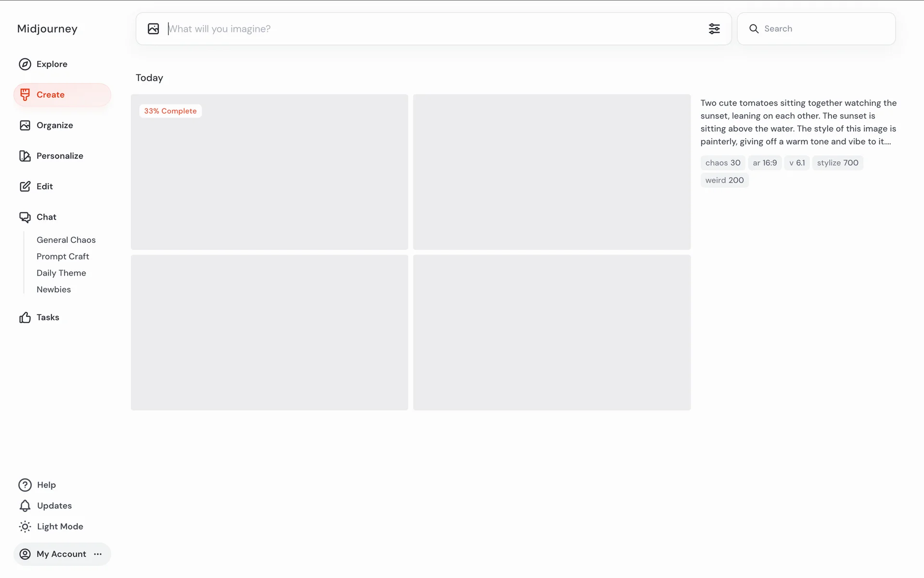Open the My Account three-dots menu
The image size is (924, 578).
point(98,554)
